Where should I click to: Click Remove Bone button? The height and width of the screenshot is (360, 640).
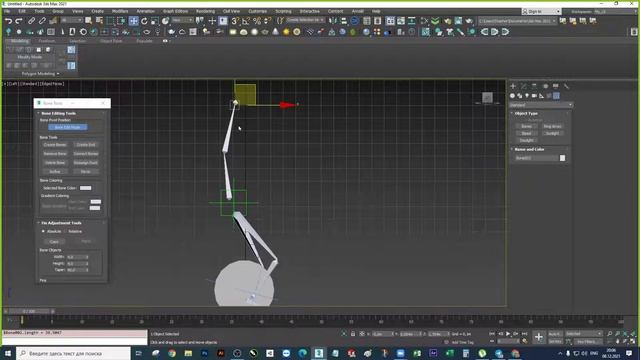pos(55,154)
